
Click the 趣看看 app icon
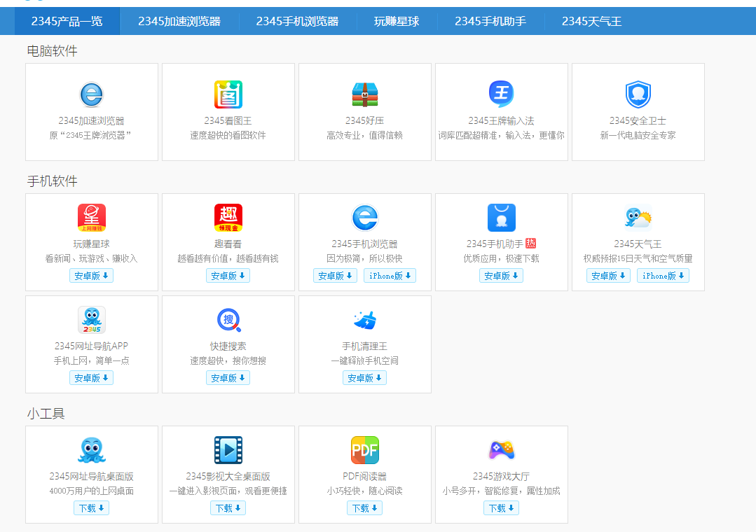[x=228, y=218]
